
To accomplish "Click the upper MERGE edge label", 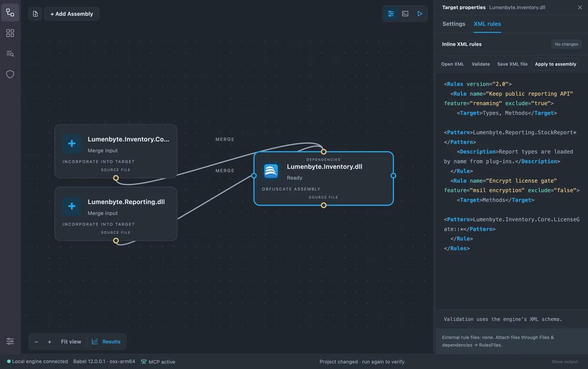I will (225, 139).
